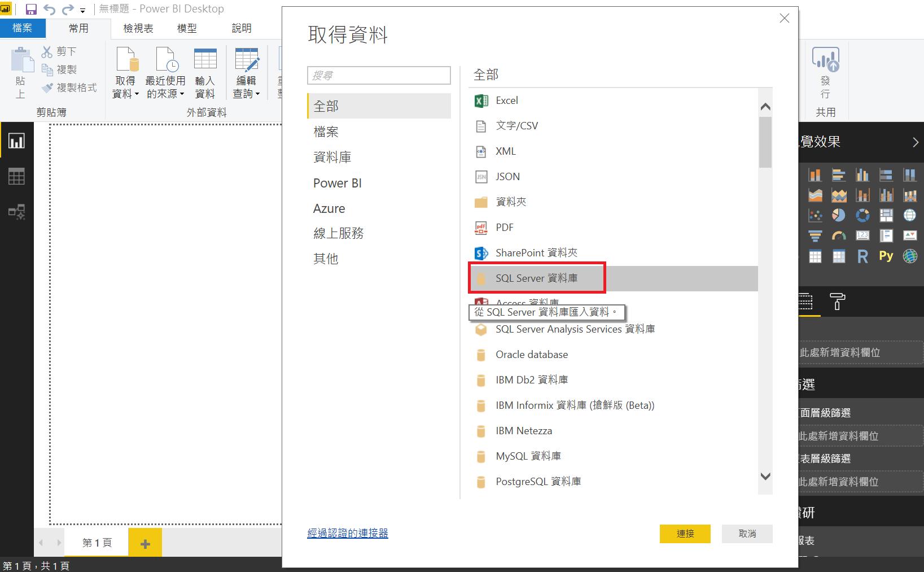Image resolution: width=924 pixels, height=572 pixels.
Task: Open the Report view in left sidebar
Action: (x=16, y=140)
